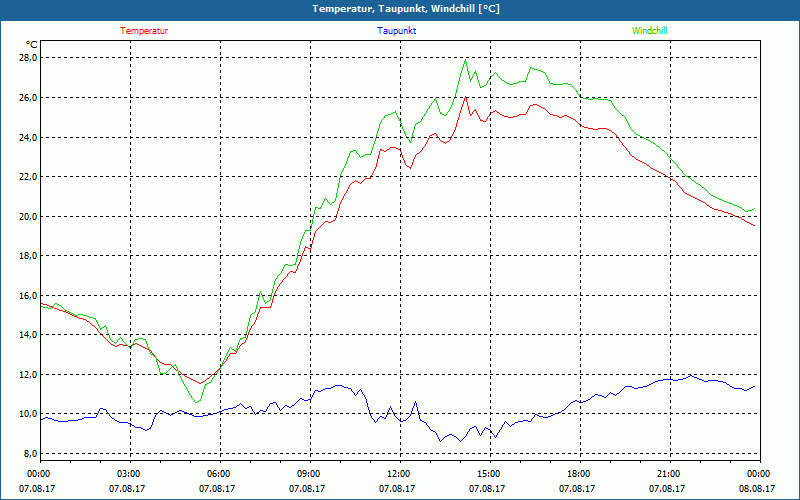The width and height of the screenshot is (800, 500).
Task: Click the red Temperatur peak near 14:00
Action: tap(465, 96)
